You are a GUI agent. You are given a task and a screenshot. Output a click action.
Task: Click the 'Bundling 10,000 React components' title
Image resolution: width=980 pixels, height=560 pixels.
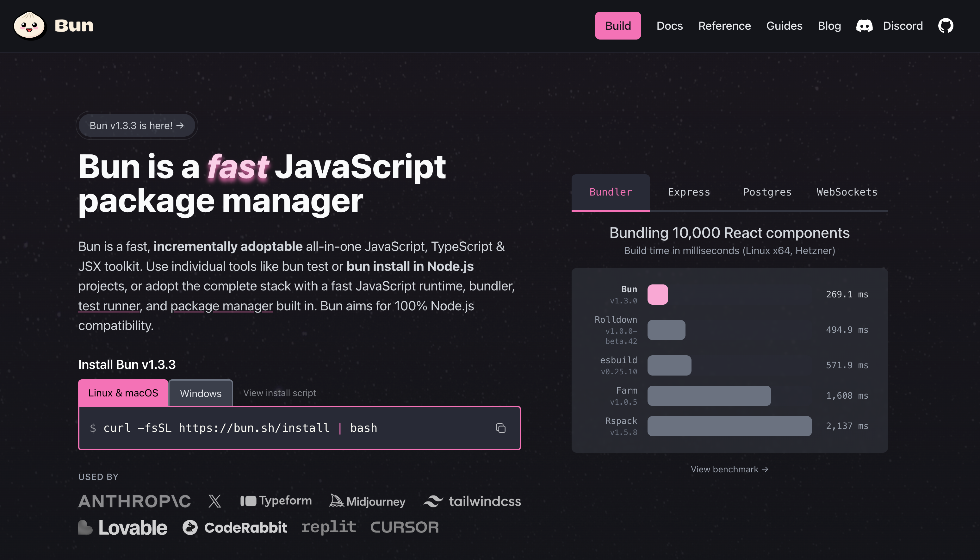coord(729,233)
